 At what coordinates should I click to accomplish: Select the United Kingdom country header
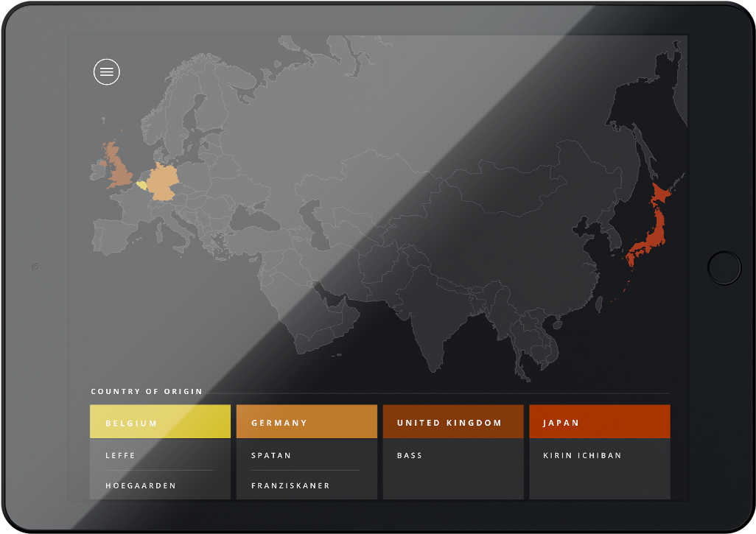[453, 422]
